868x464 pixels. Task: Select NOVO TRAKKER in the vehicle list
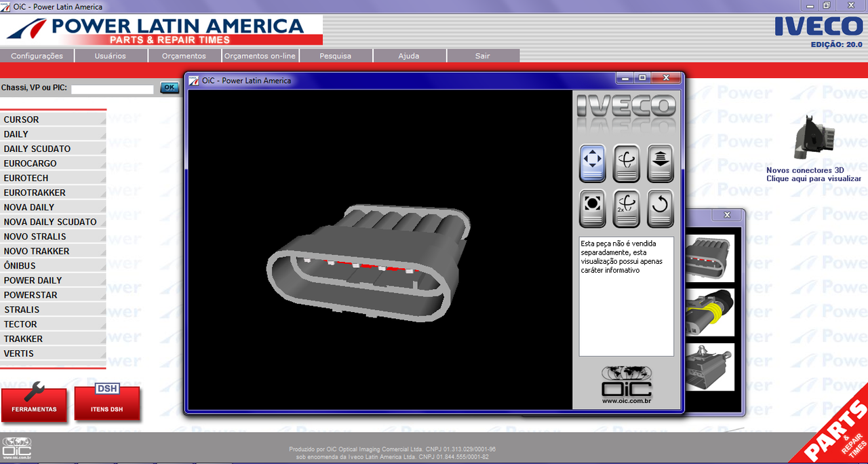coord(54,251)
